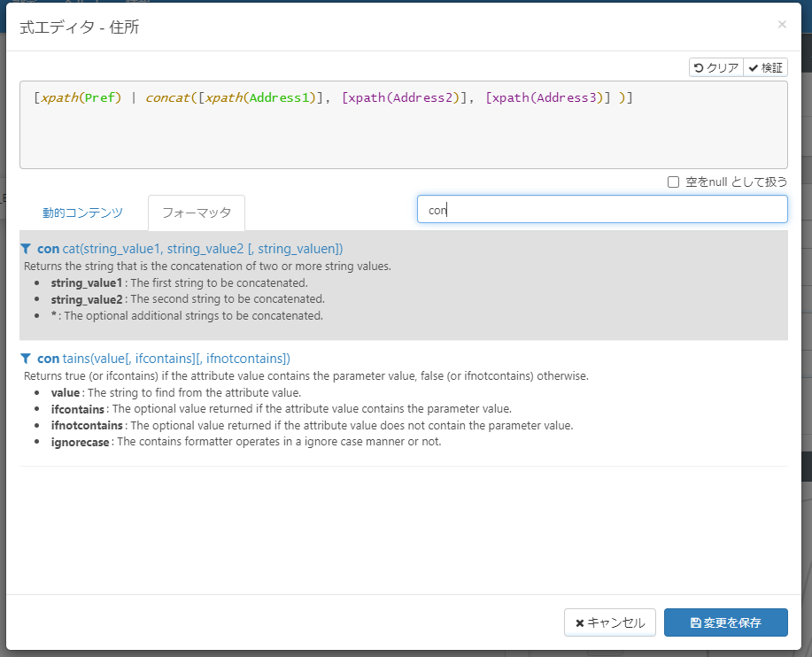
Task: Click the 'Returns the string that is' description
Action: pos(207,267)
